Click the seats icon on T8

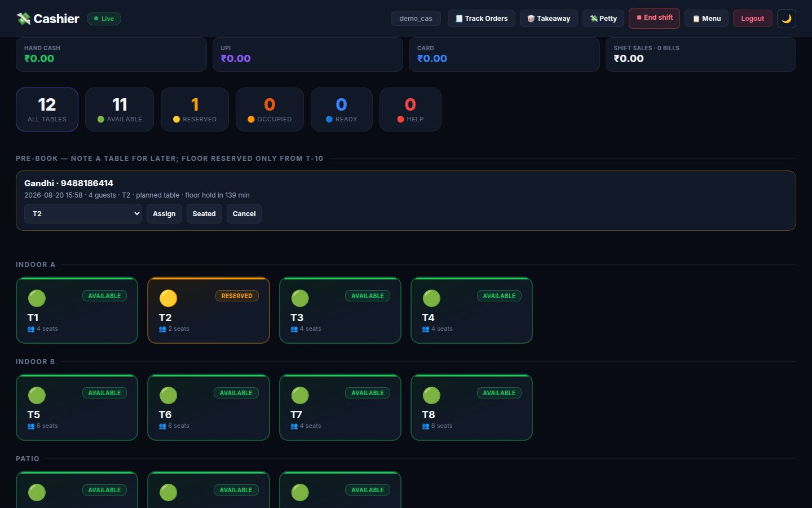click(x=426, y=426)
